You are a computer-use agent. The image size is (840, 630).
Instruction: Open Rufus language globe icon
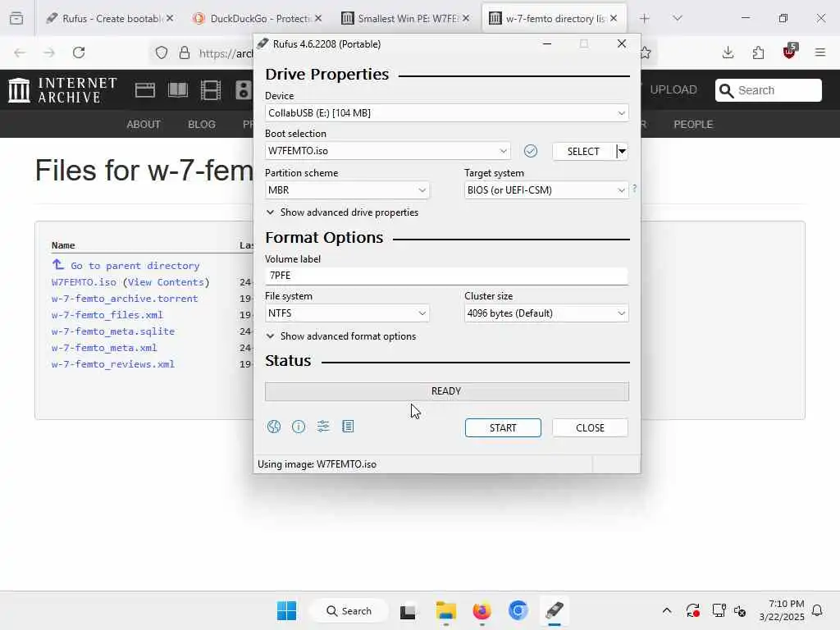[x=274, y=427]
